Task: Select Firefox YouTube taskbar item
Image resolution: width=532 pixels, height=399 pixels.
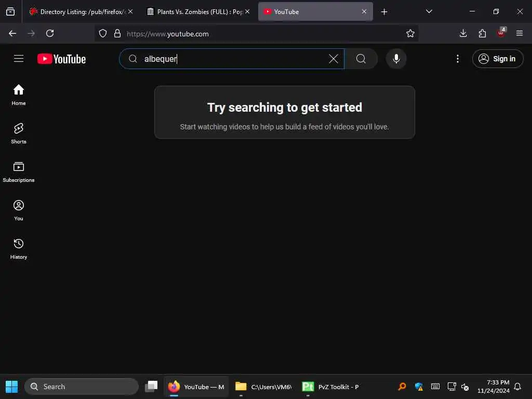Action: [196, 387]
